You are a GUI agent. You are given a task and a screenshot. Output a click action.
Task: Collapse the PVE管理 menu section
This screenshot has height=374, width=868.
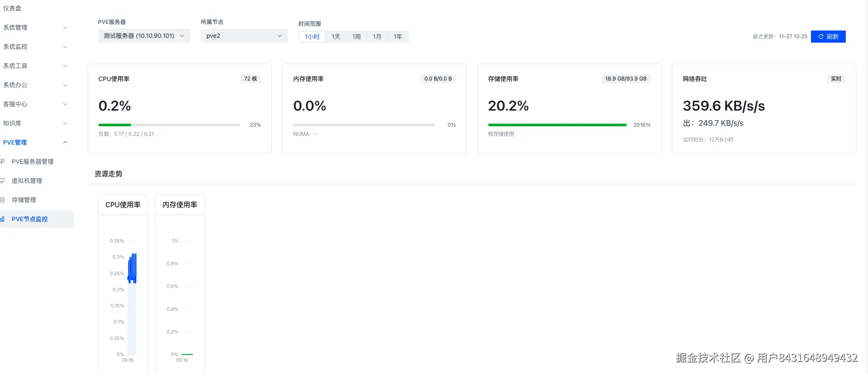pyautogui.click(x=35, y=142)
